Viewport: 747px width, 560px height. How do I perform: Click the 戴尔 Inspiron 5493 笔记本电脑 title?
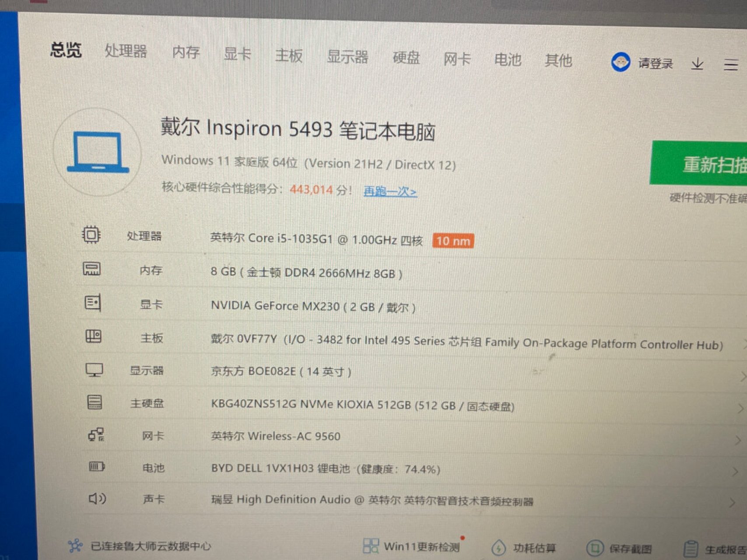[x=298, y=129]
